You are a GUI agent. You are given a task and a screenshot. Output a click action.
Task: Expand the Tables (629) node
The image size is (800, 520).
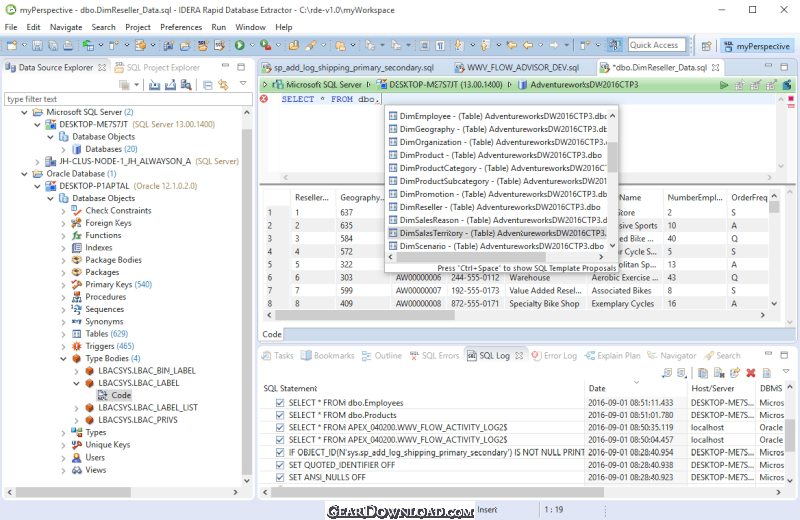point(63,334)
